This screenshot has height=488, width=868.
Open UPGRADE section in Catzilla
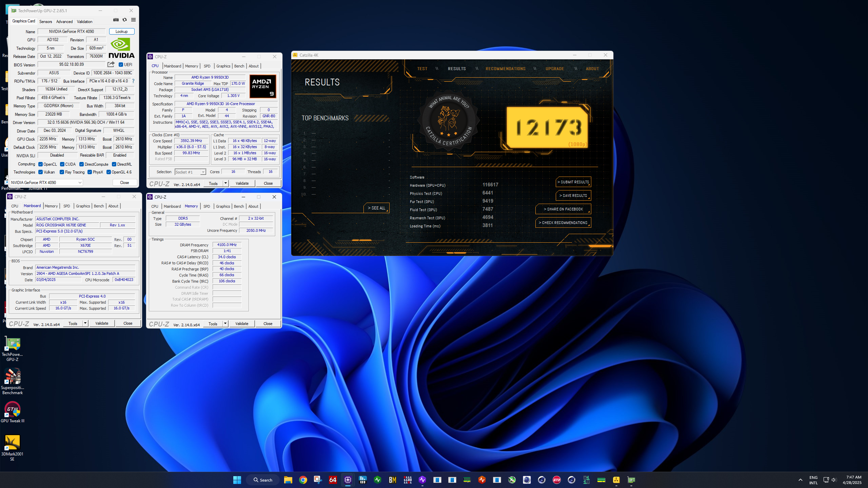click(555, 69)
